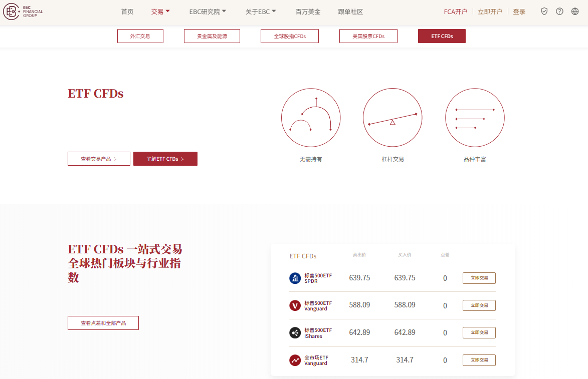Expand the 关于EBC dropdown menu
Screen dimensions: 588x379
click(x=261, y=12)
